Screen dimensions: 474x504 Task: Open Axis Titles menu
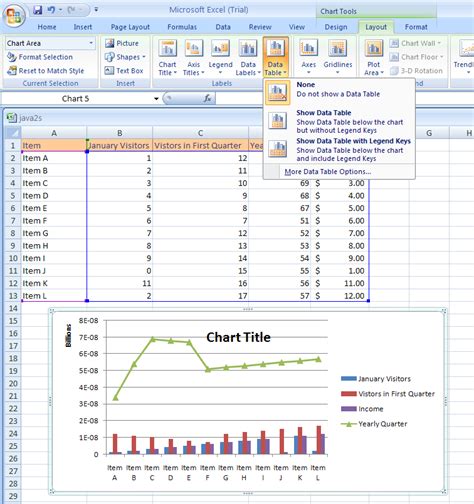point(193,57)
